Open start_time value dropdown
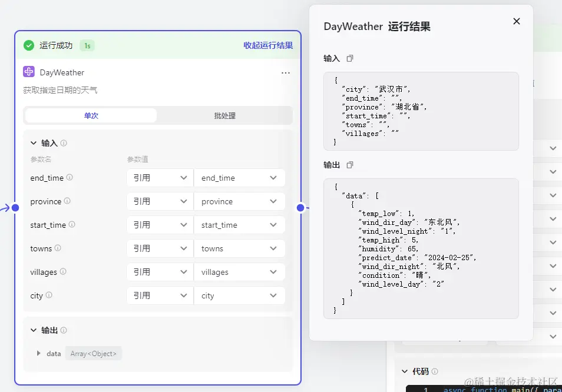 click(239, 225)
